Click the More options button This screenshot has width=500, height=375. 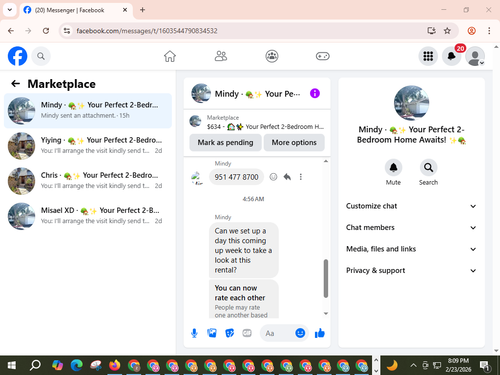[294, 143]
